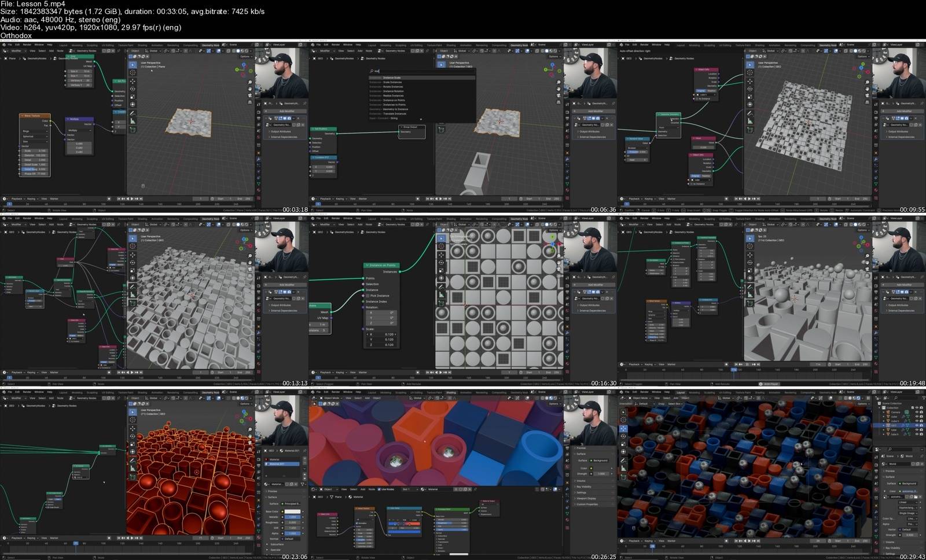Select the Cursor tool in 00:03:18 frame
The height and width of the screenshot is (560, 926).
coord(133,72)
